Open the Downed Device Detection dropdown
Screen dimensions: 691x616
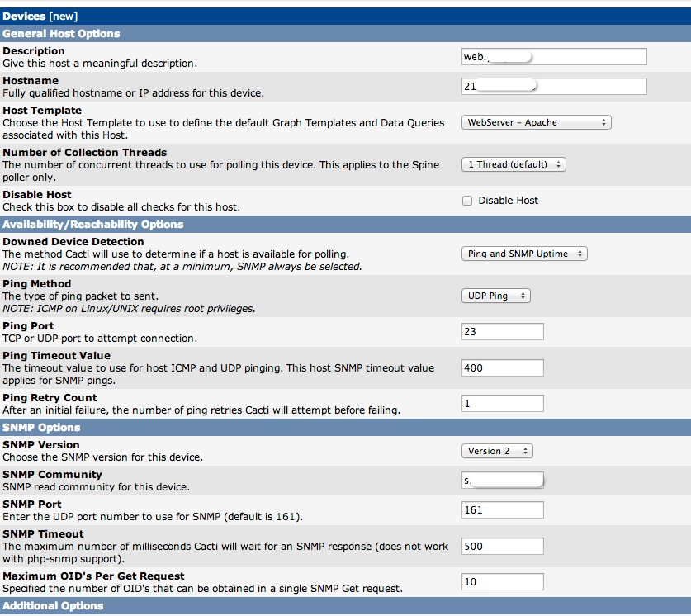[x=524, y=254]
